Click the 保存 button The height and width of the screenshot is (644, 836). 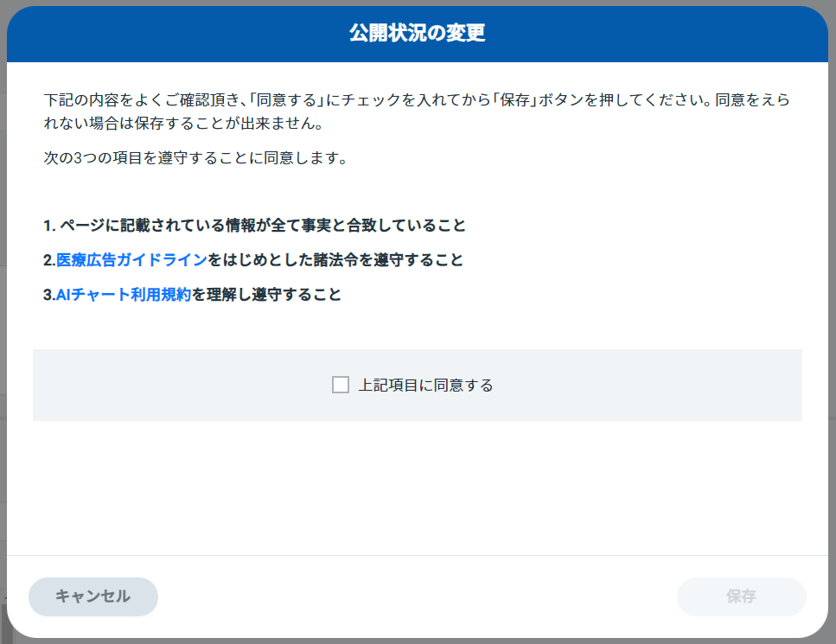tap(741, 596)
